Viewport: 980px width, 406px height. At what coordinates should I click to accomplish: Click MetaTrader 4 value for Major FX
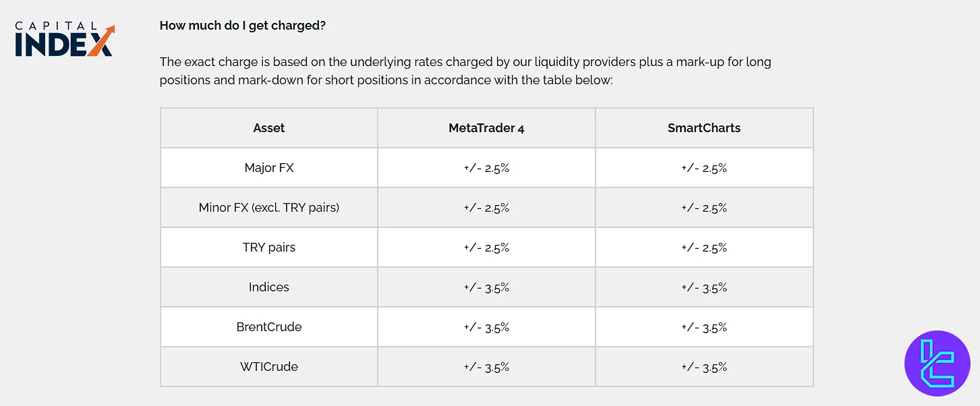click(x=486, y=168)
